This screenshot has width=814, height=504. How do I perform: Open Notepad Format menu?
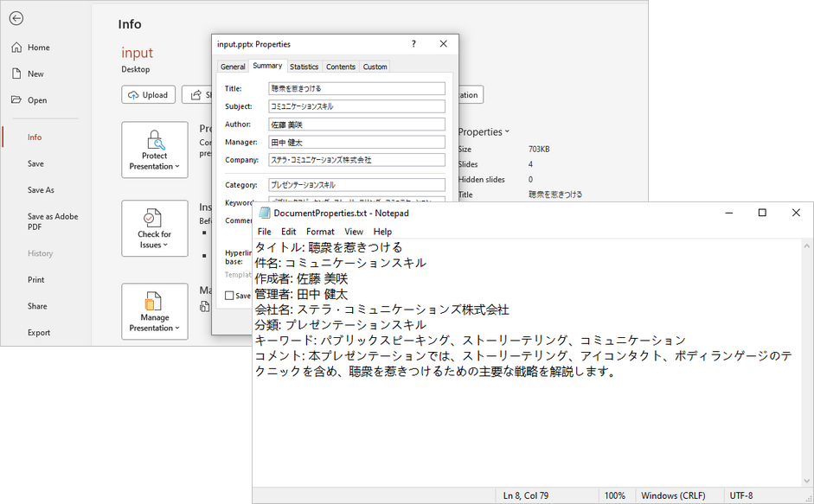point(320,232)
